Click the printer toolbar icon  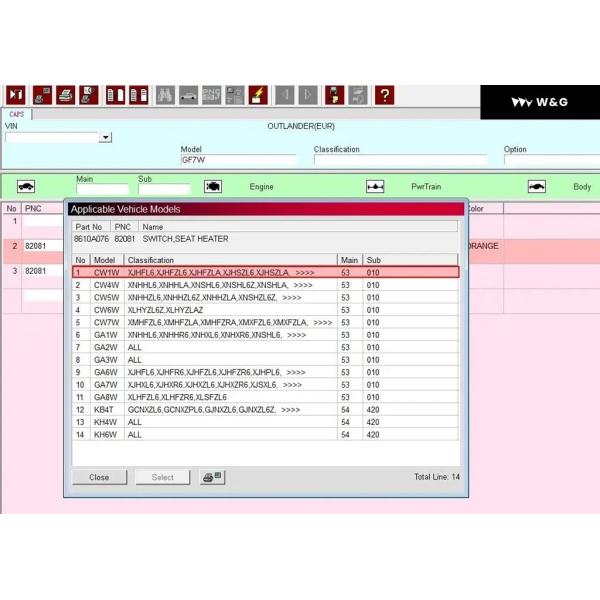pyautogui.click(x=66, y=95)
